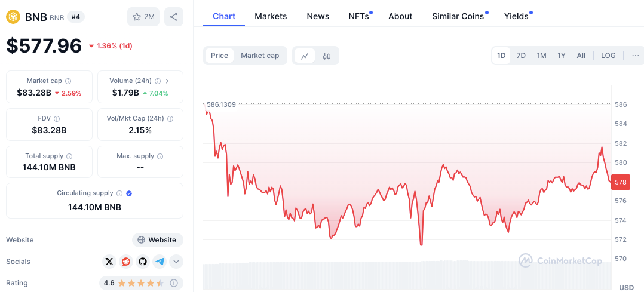The height and width of the screenshot is (292, 644).
Task: Open Total supply info icon
Action: pyautogui.click(x=69, y=156)
